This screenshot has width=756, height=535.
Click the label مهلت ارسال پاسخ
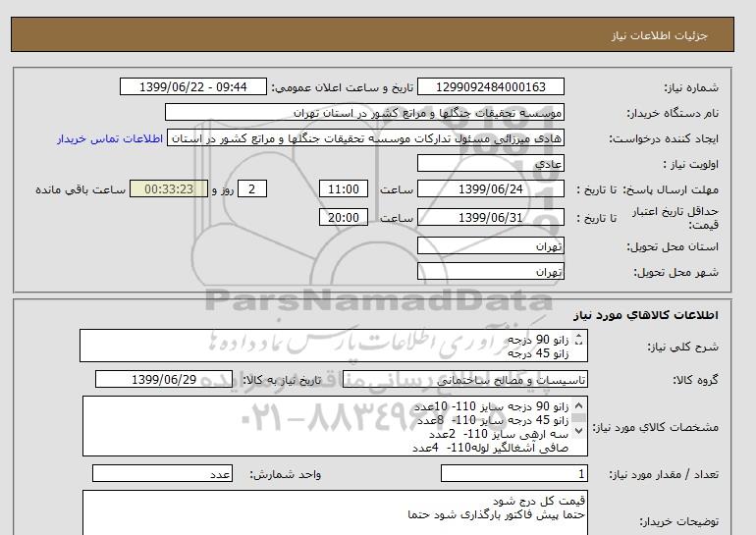tap(671, 189)
